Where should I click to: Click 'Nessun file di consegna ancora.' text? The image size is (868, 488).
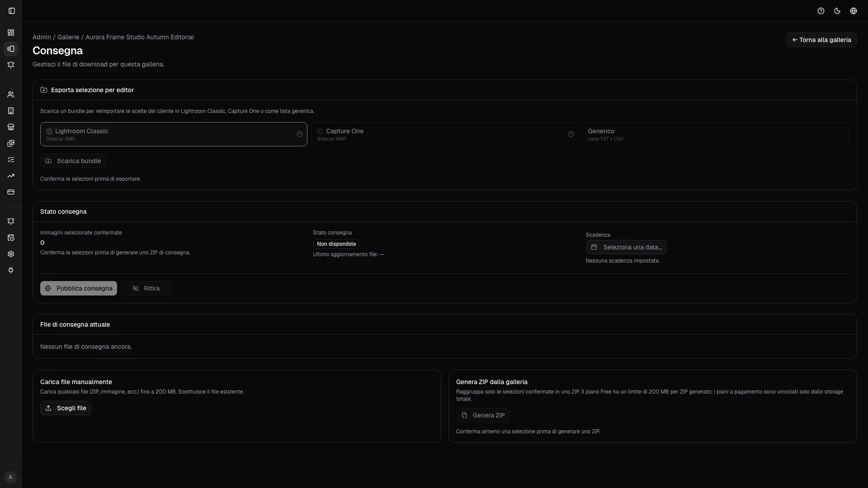pyautogui.click(x=86, y=347)
